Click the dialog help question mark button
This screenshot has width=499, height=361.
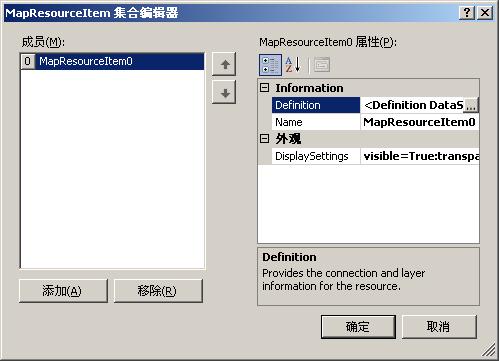(x=467, y=13)
